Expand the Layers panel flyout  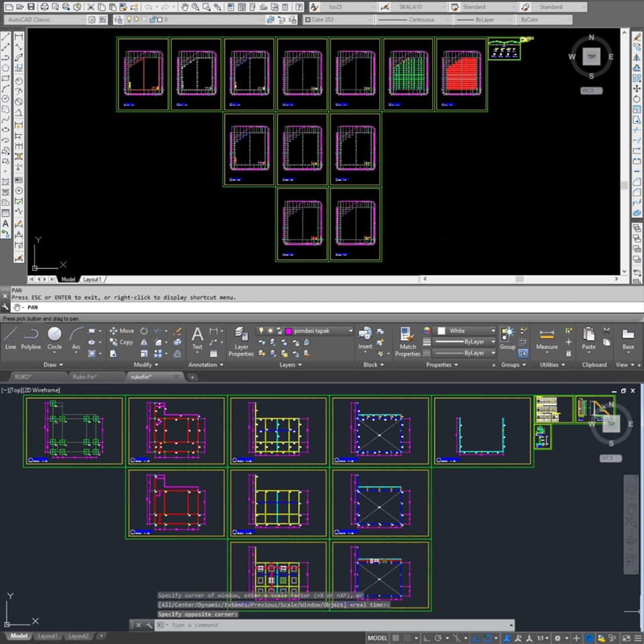tap(290, 365)
